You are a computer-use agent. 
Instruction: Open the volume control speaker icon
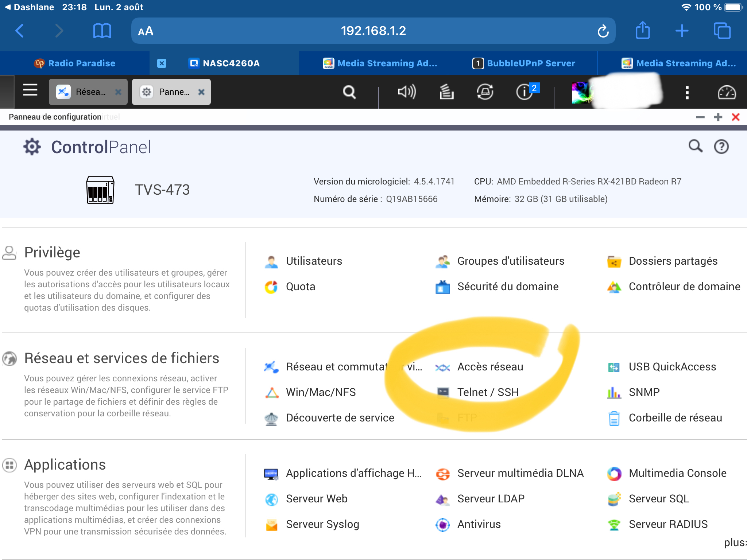tap(406, 92)
